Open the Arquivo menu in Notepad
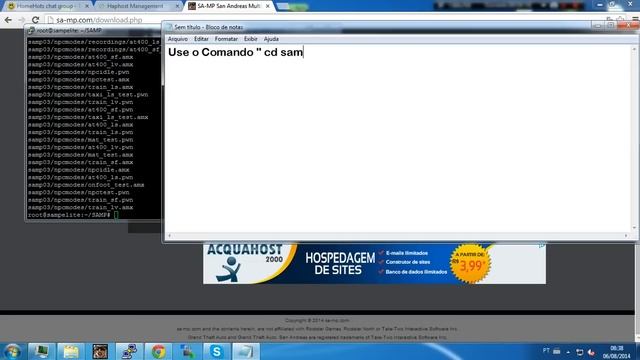Screen dimensions: 640x360 click(178, 39)
